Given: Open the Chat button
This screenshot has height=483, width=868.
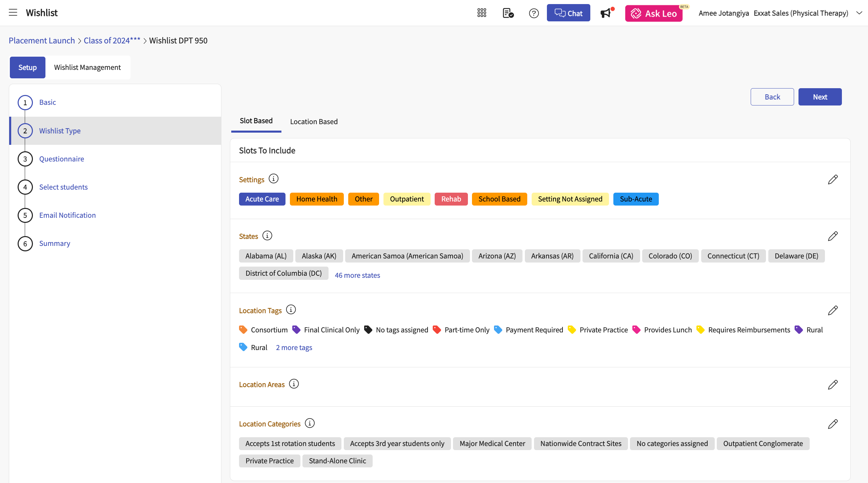Looking at the screenshot, I should 568,13.
